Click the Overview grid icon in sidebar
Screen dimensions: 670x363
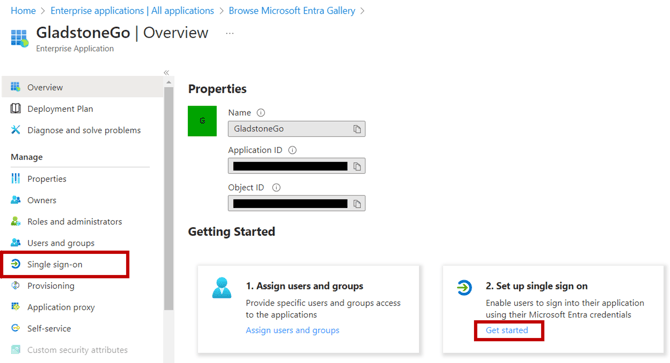click(15, 87)
